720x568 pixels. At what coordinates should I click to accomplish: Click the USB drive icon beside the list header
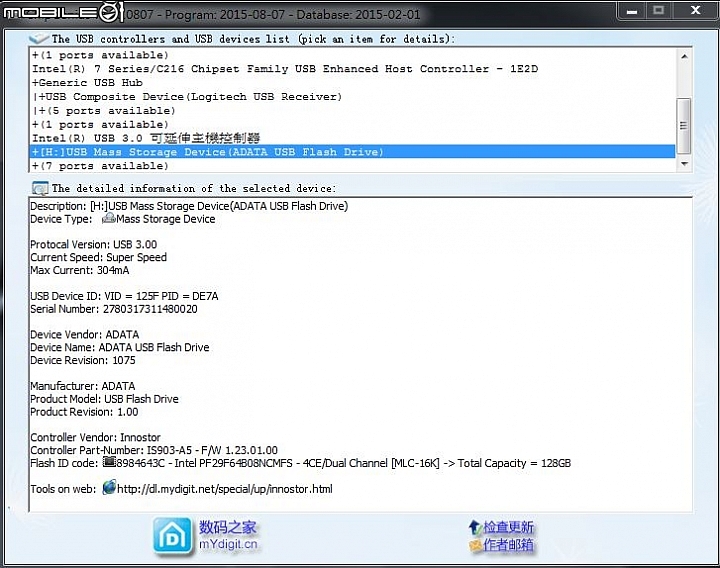pyautogui.click(x=39, y=39)
